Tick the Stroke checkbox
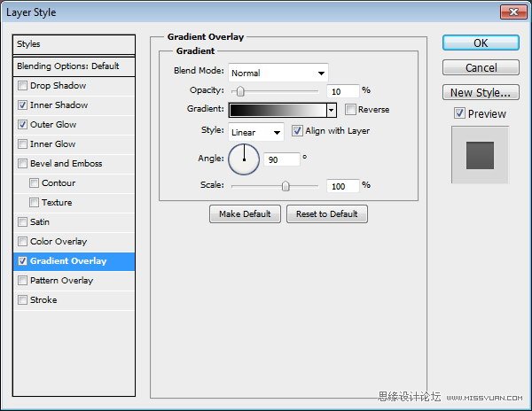 click(x=22, y=300)
